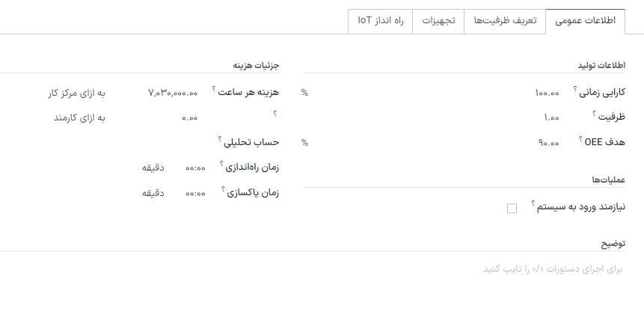The image size is (644, 315).
Task: Click help icon next to هدف OEE
Action: (x=580, y=138)
